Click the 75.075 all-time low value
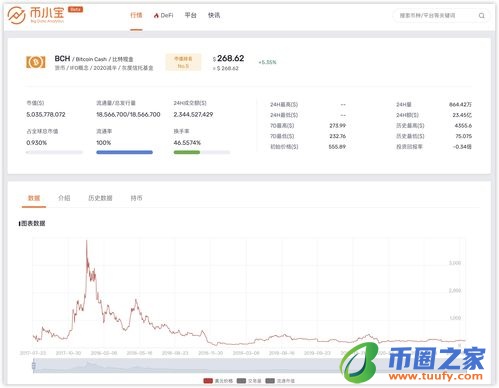This screenshot has height=388, width=499. point(463,136)
